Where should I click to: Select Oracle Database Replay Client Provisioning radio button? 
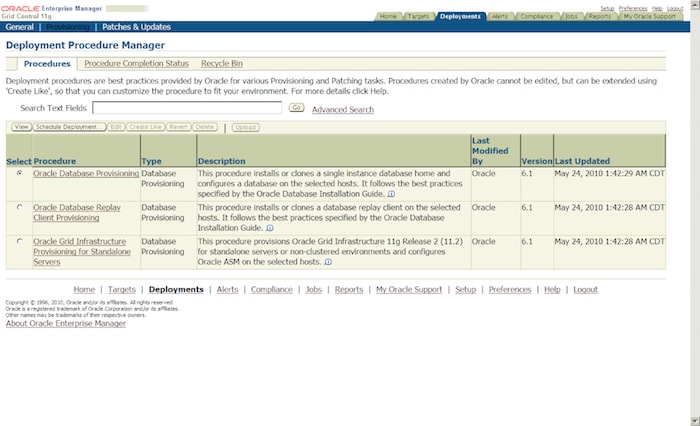(x=20, y=207)
